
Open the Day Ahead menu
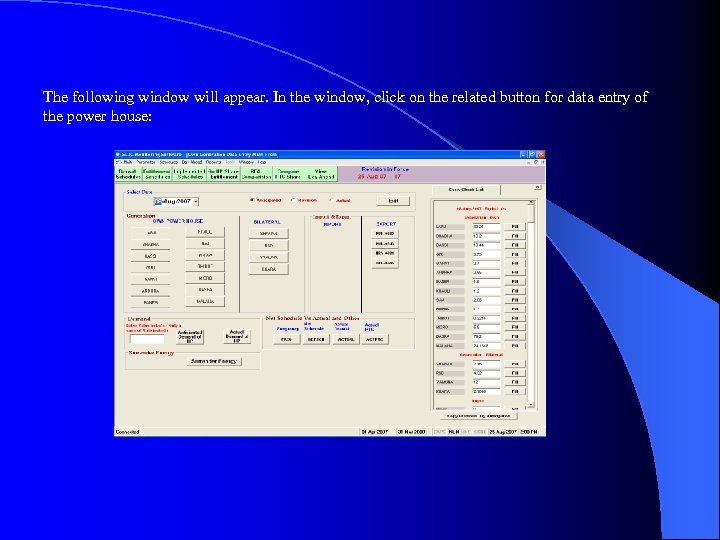coord(192,162)
